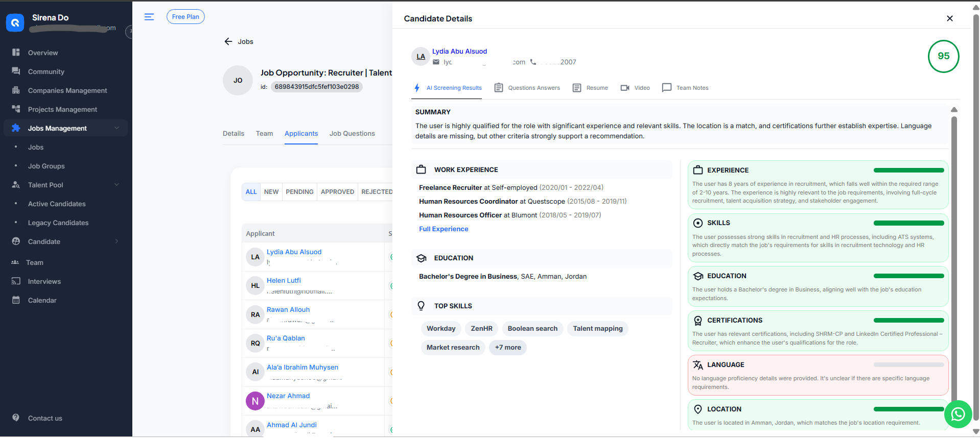Open the Video tab
The width and height of the screenshot is (980, 440).
[635, 88]
